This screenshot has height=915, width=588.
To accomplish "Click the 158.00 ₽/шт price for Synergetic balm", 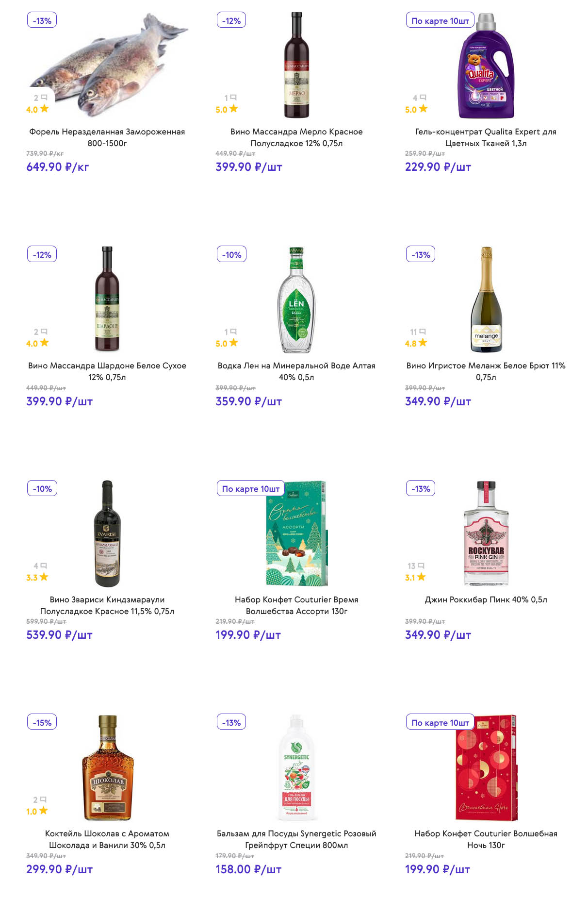I will tap(248, 869).
